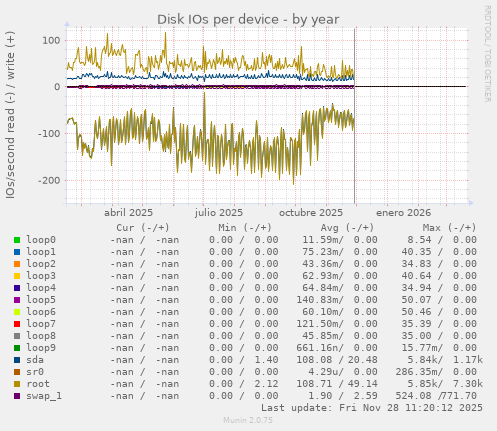Click loop5 average value '140.83m/ 0.00'
Image resolution: width=497 pixels, height=431 pixels.
tap(337, 300)
